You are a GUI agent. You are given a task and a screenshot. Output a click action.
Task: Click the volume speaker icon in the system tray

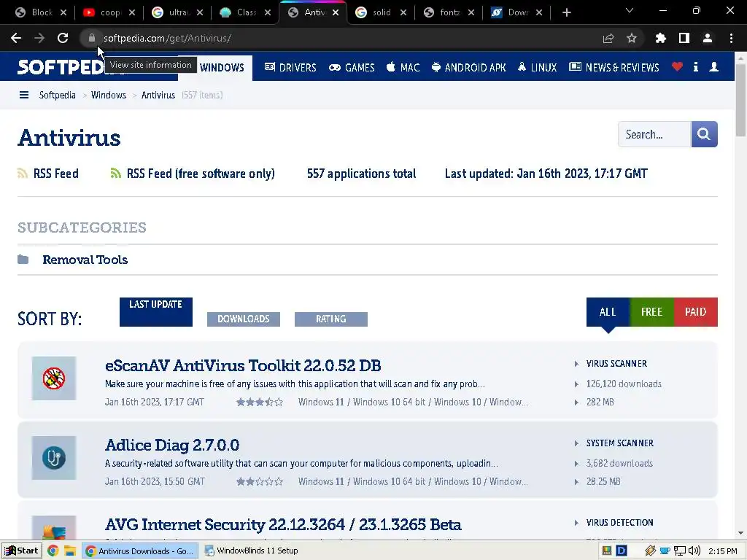pyautogui.click(x=694, y=551)
